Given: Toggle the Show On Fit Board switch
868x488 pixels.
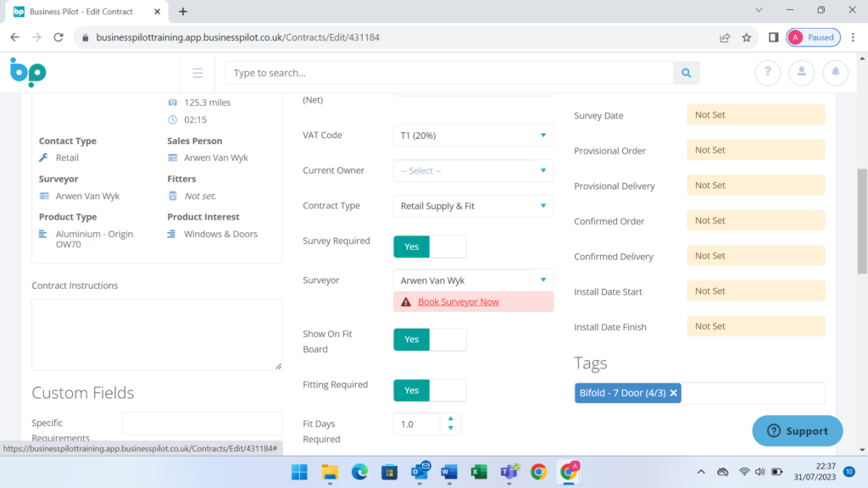Looking at the screenshot, I should click(x=430, y=340).
